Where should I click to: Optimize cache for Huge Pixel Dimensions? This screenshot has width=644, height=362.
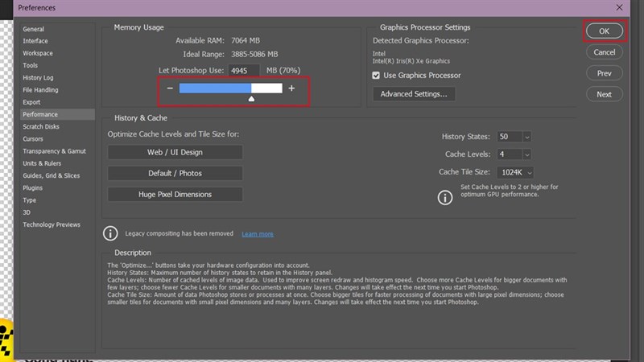(175, 195)
